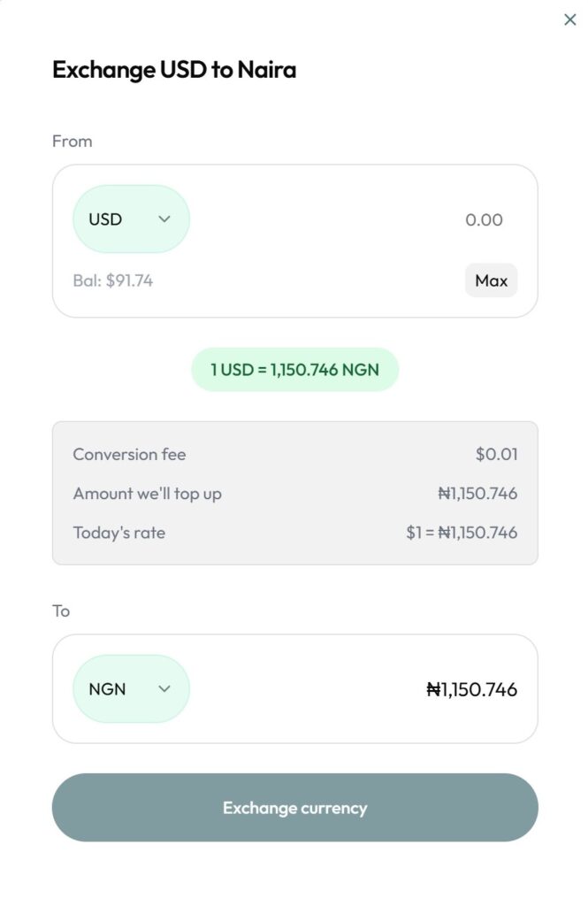
Task: Submit with the Exchange currency button
Action: click(294, 808)
